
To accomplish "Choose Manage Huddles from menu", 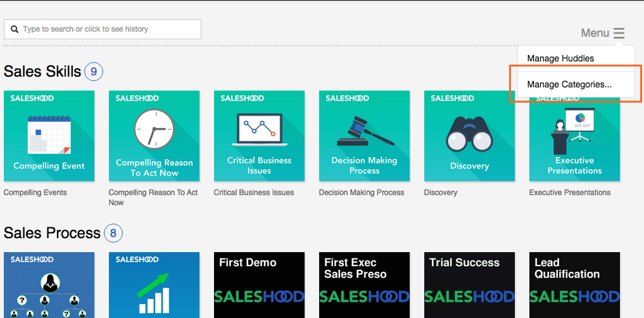I will pyautogui.click(x=576, y=59).
